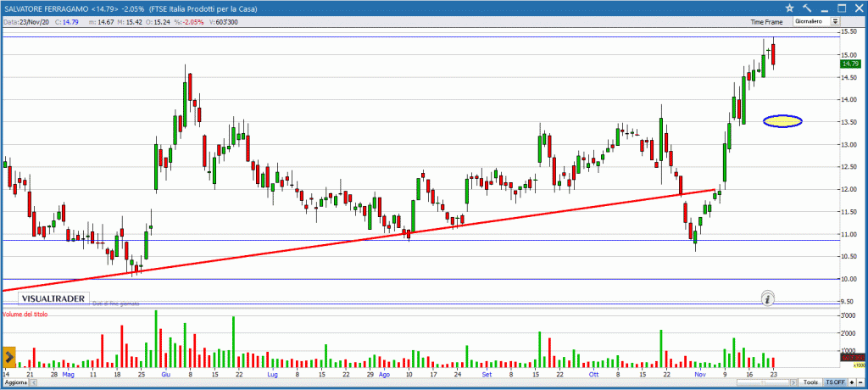Click the Aggiorna button
868x390 pixels.
tap(16, 383)
